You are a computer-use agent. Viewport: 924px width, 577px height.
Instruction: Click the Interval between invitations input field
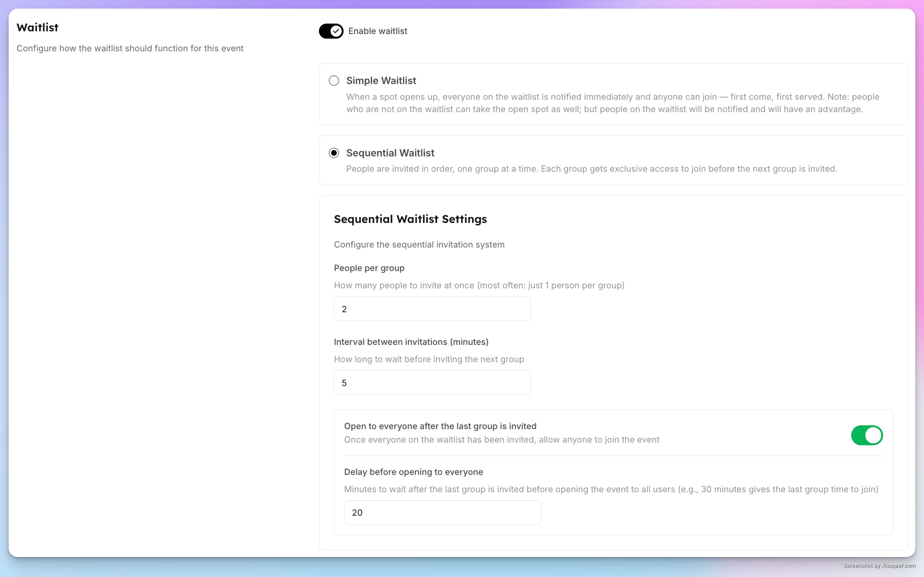(x=432, y=382)
